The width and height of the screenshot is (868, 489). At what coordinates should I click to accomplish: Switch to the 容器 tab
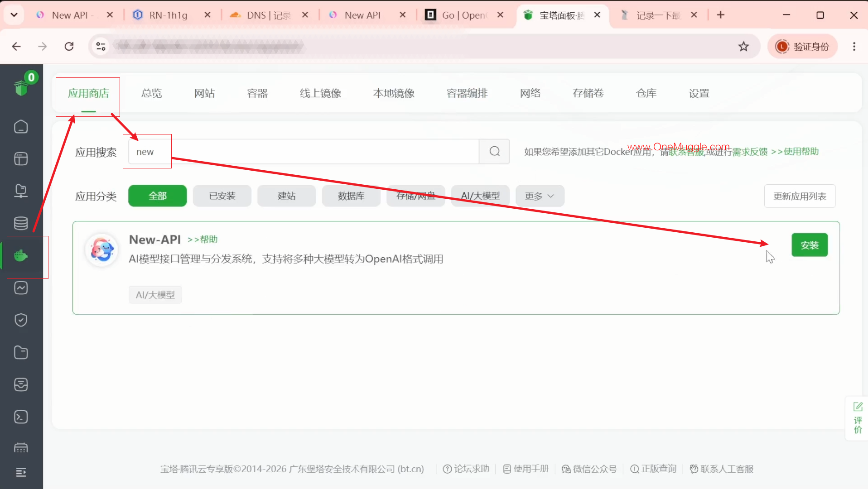(x=257, y=93)
